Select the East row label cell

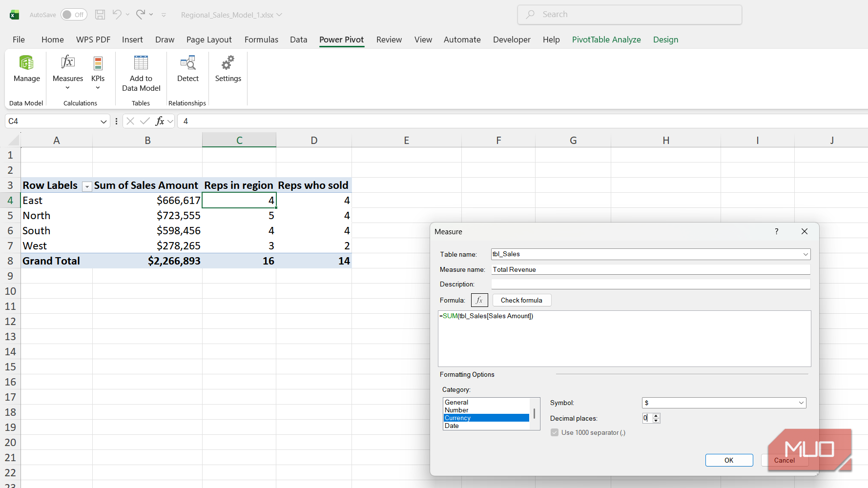click(57, 201)
